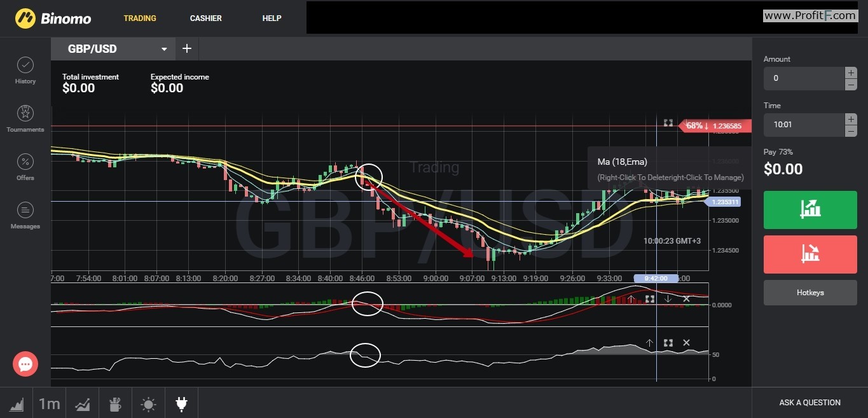
Task: Go to the CASHIER menu
Action: tap(206, 18)
